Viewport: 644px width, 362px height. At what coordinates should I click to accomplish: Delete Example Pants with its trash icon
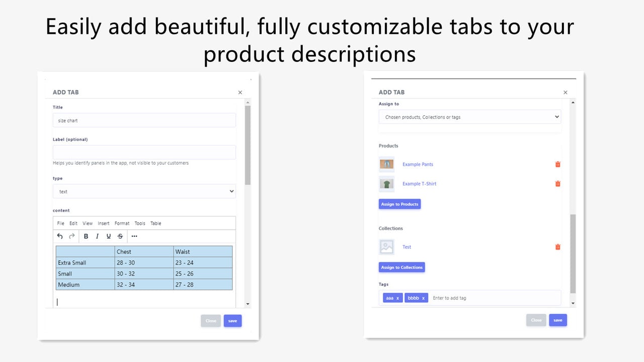(557, 164)
